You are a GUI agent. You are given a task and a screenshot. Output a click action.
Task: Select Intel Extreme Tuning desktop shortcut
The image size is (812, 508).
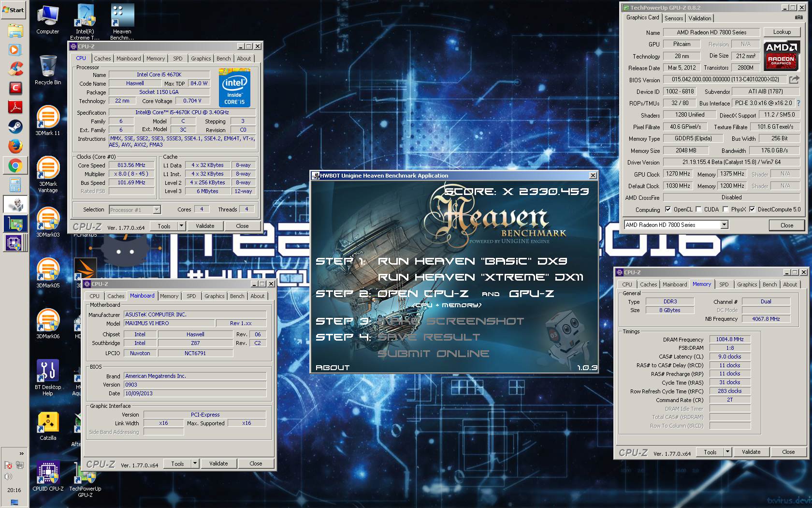click(85, 22)
